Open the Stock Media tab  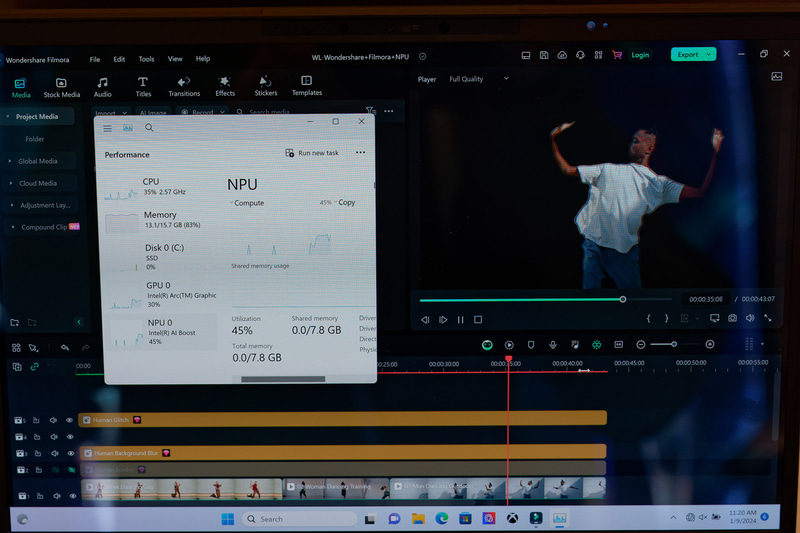click(61, 88)
